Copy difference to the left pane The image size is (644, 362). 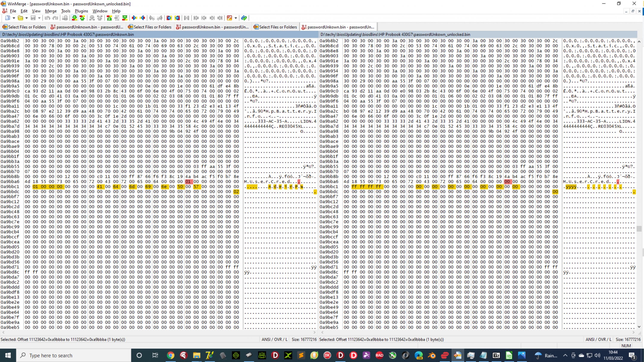(143, 18)
